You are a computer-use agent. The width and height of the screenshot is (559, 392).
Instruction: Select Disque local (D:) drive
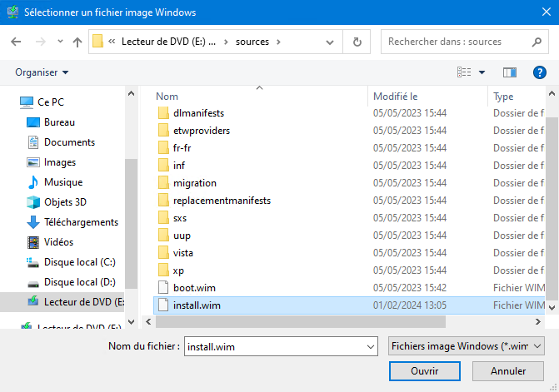coord(71,281)
